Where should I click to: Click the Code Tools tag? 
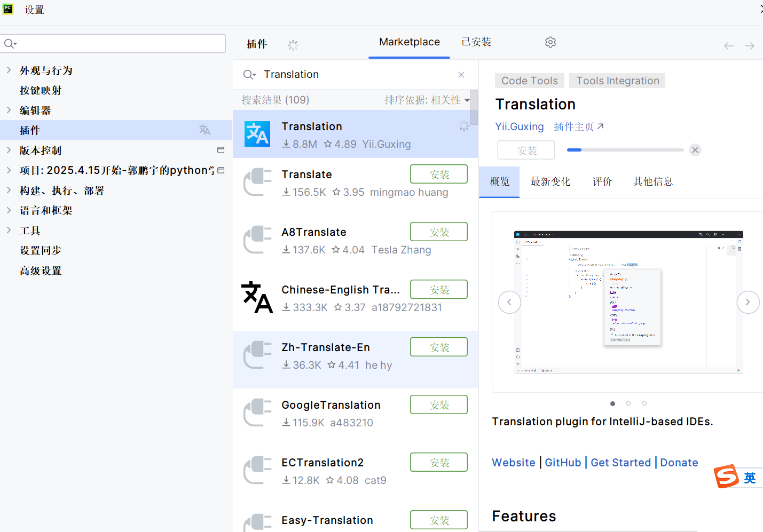pos(530,81)
